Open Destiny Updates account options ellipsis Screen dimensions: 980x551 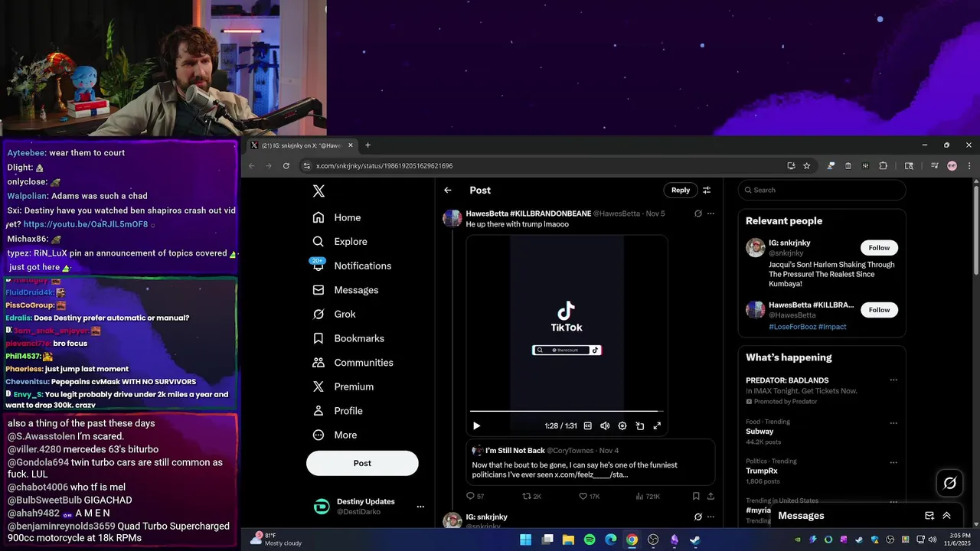pyautogui.click(x=420, y=507)
